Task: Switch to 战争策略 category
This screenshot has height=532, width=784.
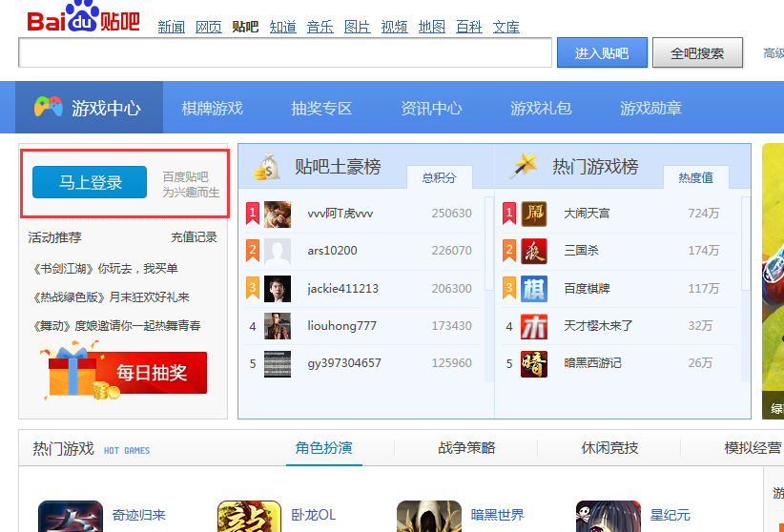Action: pyautogui.click(x=466, y=448)
